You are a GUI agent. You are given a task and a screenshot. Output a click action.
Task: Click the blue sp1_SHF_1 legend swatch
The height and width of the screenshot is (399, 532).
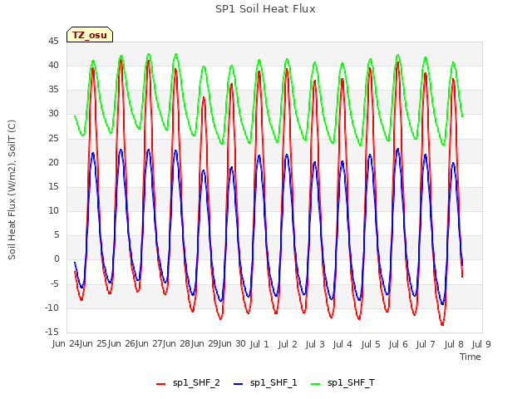pyautogui.click(x=239, y=384)
